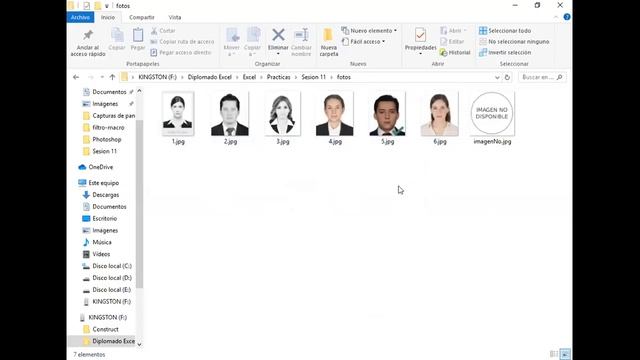Collapse the ribbon chevron
The height and width of the screenshot is (360, 640).
[x=556, y=17]
